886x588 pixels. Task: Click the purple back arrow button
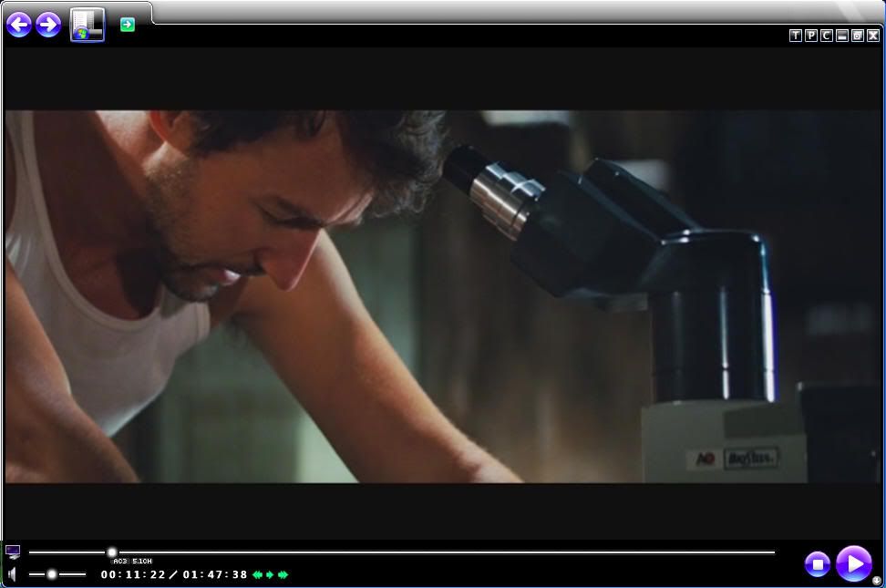tap(18, 25)
